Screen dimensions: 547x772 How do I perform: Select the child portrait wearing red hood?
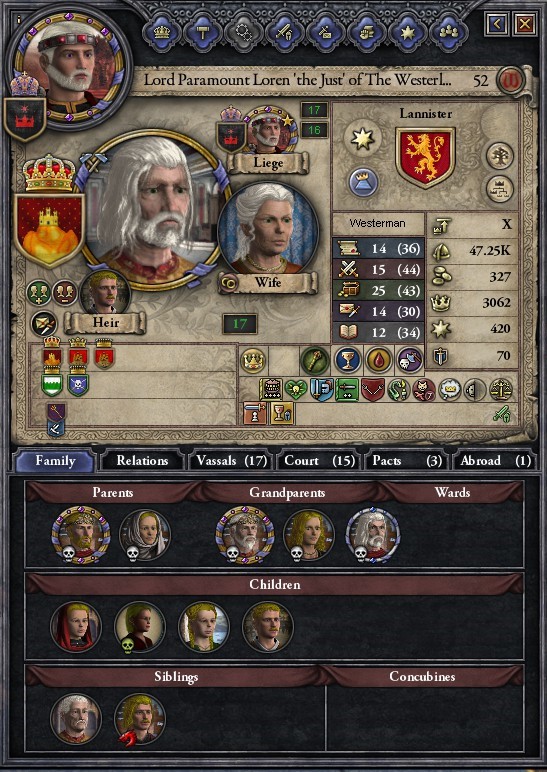(x=76, y=627)
